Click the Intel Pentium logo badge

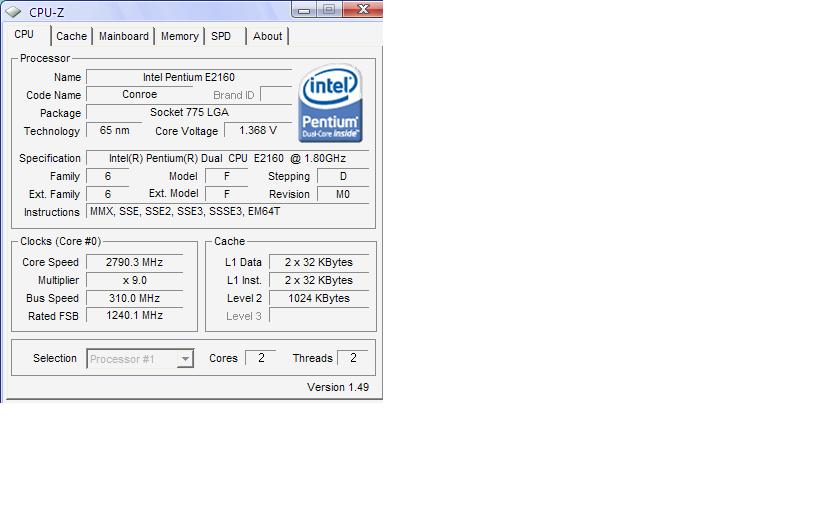[331, 103]
